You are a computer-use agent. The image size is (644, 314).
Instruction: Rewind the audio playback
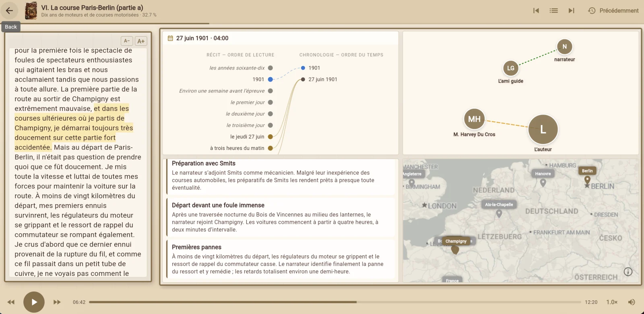pos(11,302)
